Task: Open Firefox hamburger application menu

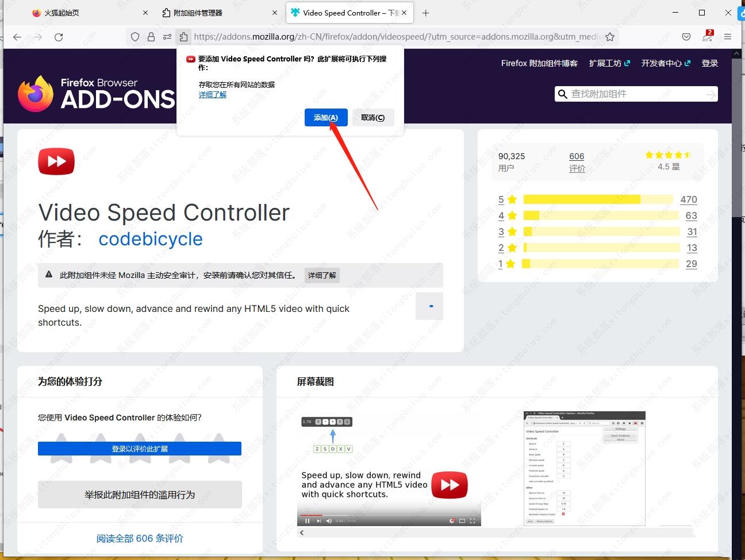Action: tap(728, 37)
